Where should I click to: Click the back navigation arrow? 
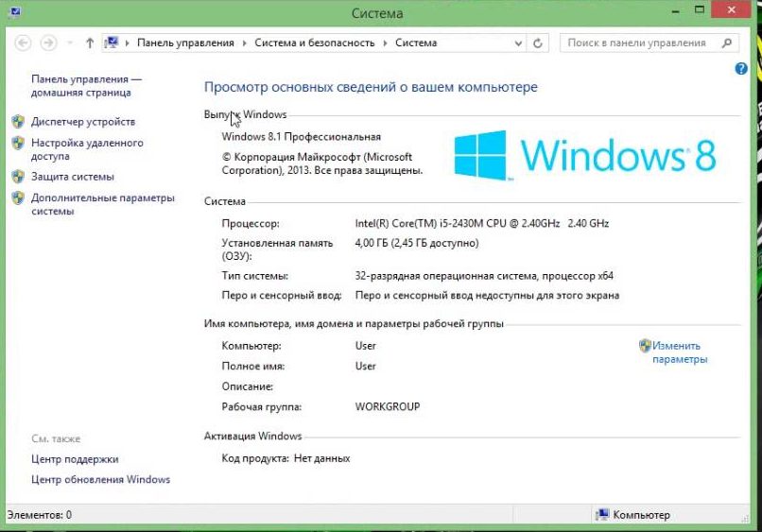coord(24,43)
